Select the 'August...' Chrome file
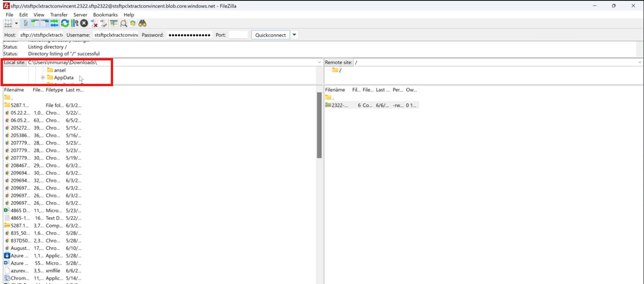Image resolution: width=644 pixels, height=284 pixels. tap(43, 248)
